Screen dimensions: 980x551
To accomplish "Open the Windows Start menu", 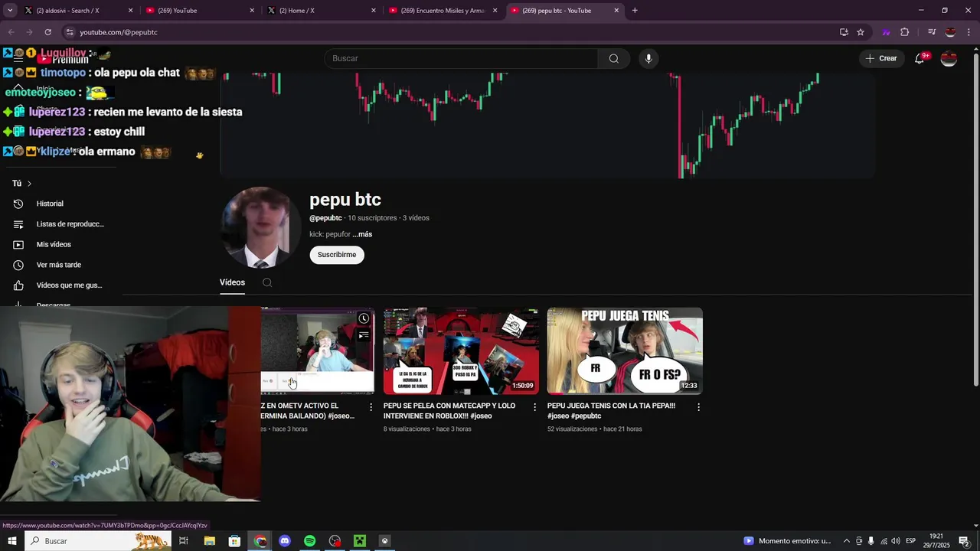I will coord(11,541).
